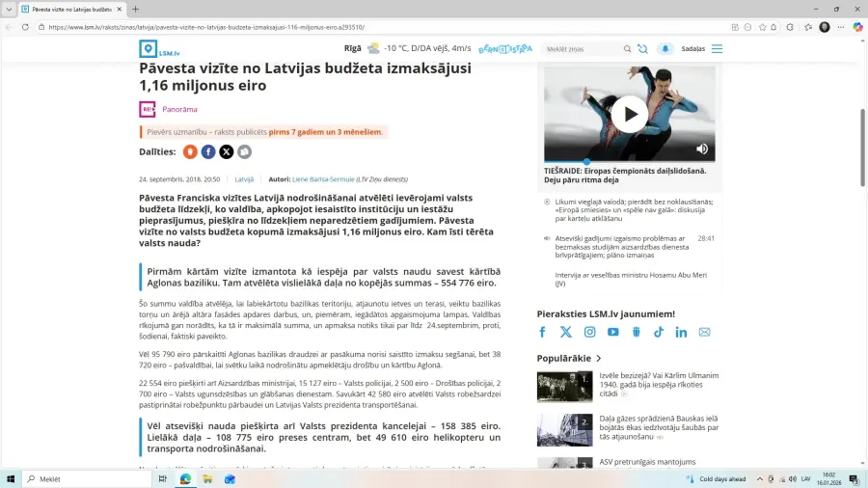The height and width of the screenshot is (488, 868).
Task: Open LSM TikTok profile icon
Action: [659, 332]
